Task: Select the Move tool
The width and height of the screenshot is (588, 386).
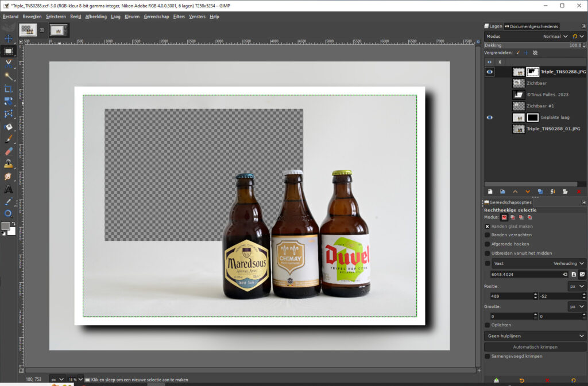Action: (8, 38)
